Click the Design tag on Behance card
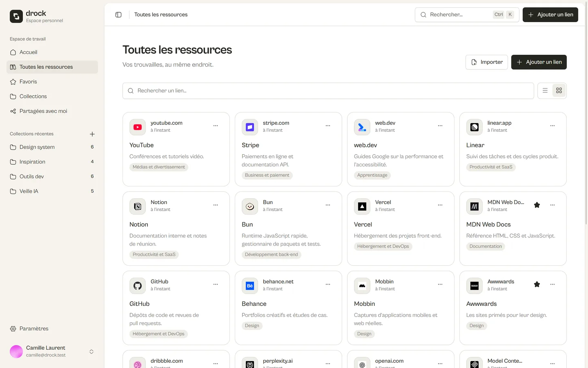Screen dimensions: 588x368 click(252, 326)
